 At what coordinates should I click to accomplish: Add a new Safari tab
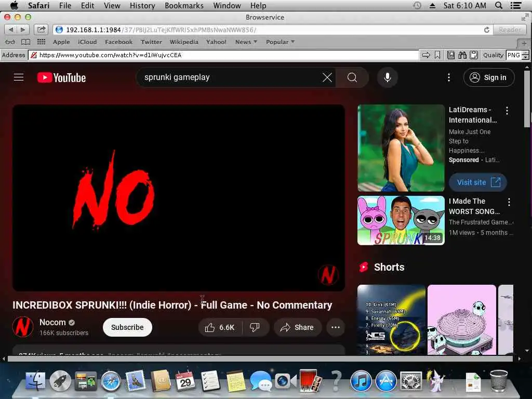[524, 43]
